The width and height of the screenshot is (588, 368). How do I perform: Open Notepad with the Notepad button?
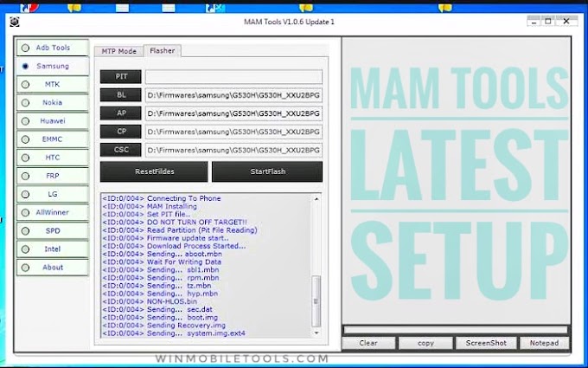(x=544, y=343)
